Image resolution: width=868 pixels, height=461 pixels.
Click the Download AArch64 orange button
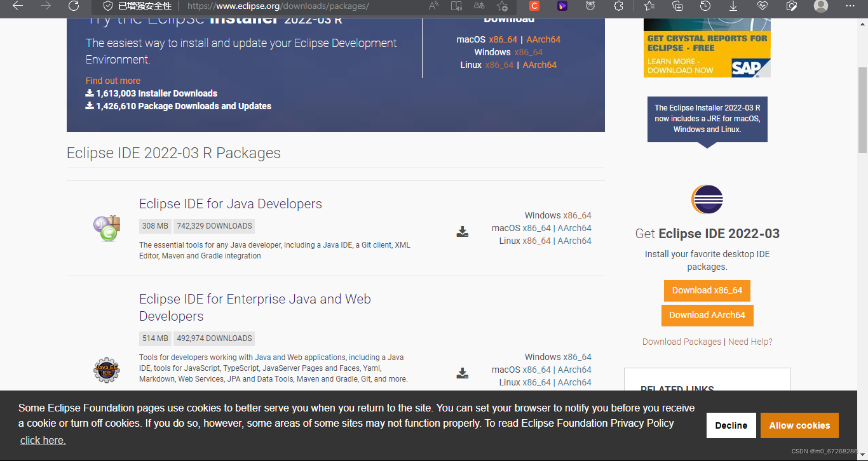[707, 315]
